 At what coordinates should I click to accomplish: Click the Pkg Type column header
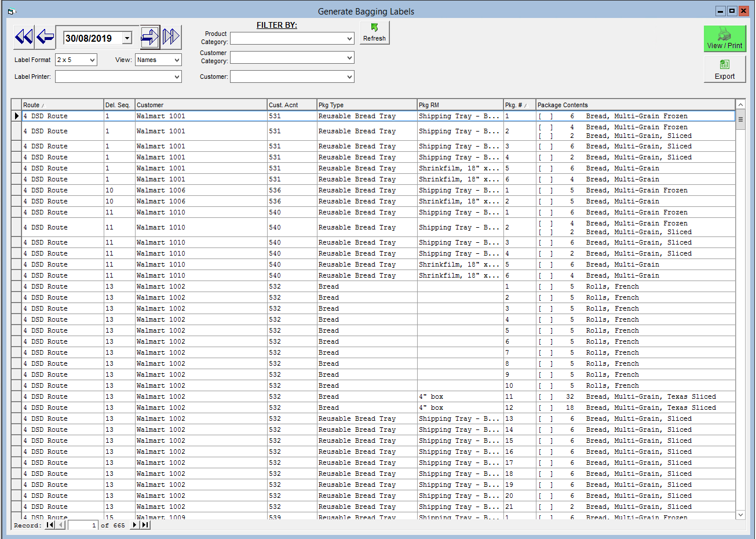tap(367, 105)
